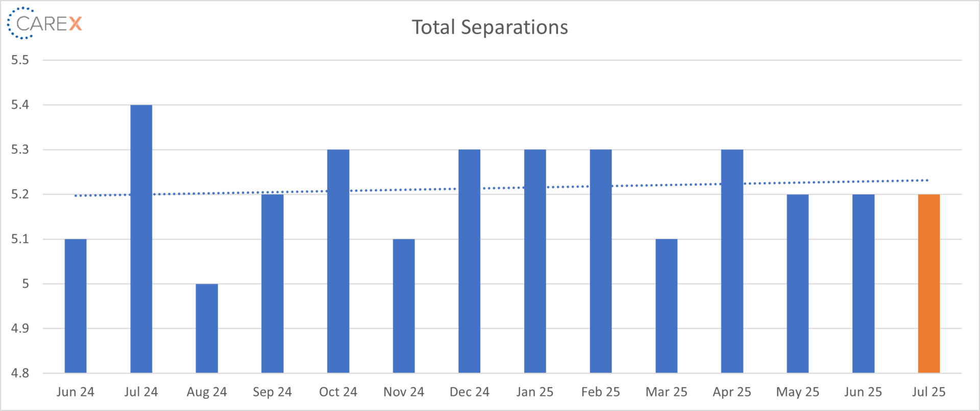Click the dotted trend line
The width and height of the screenshot is (980, 411).
click(x=408, y=190)
